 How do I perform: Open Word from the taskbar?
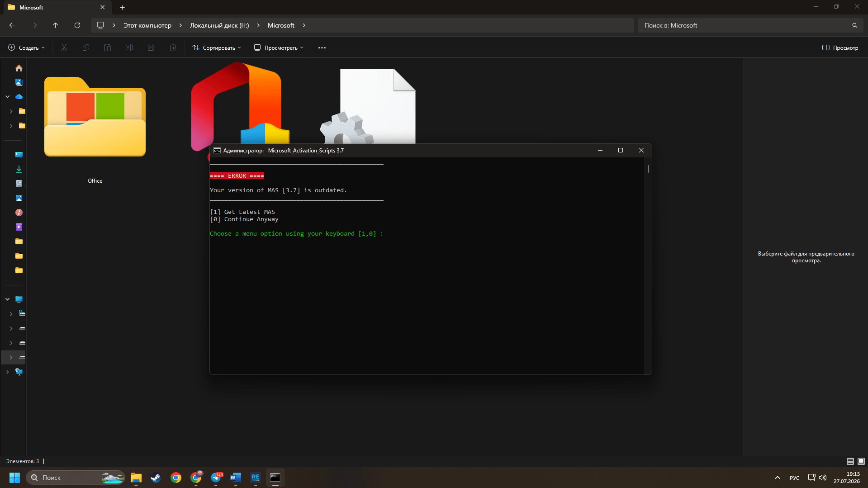click(x=236, y=478)
